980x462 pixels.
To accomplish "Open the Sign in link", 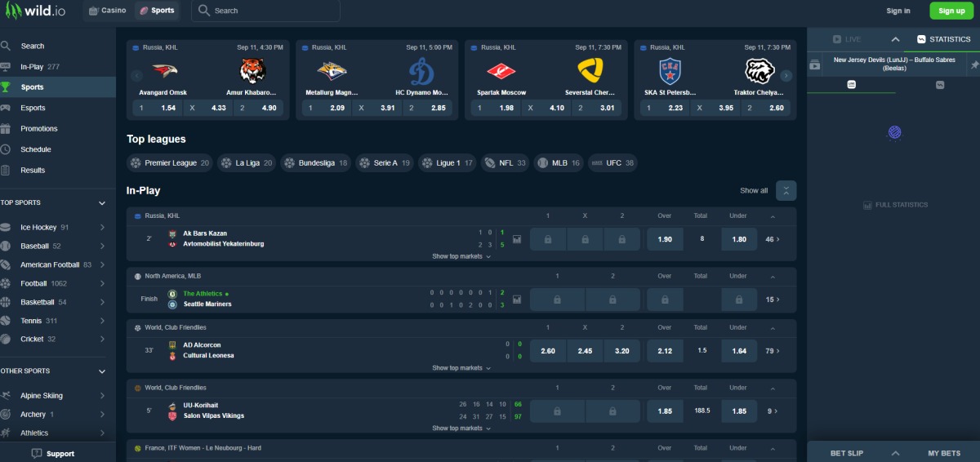I will click(898, 11).
